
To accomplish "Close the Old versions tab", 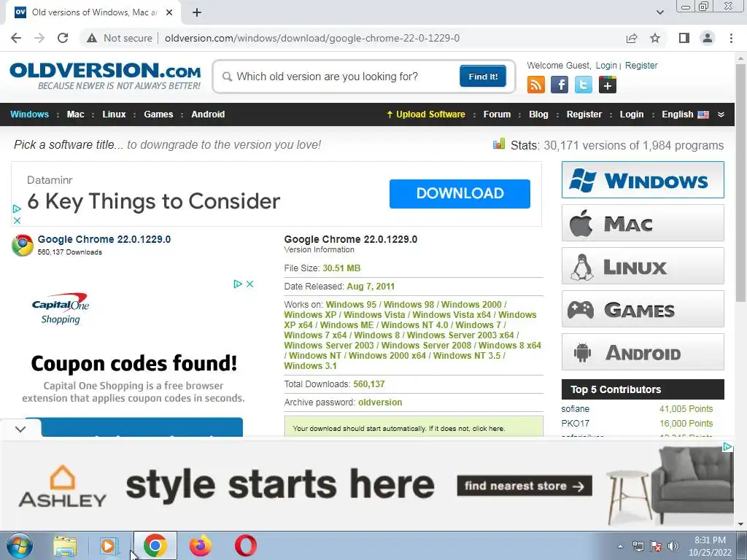I will [x=169, y=12].
